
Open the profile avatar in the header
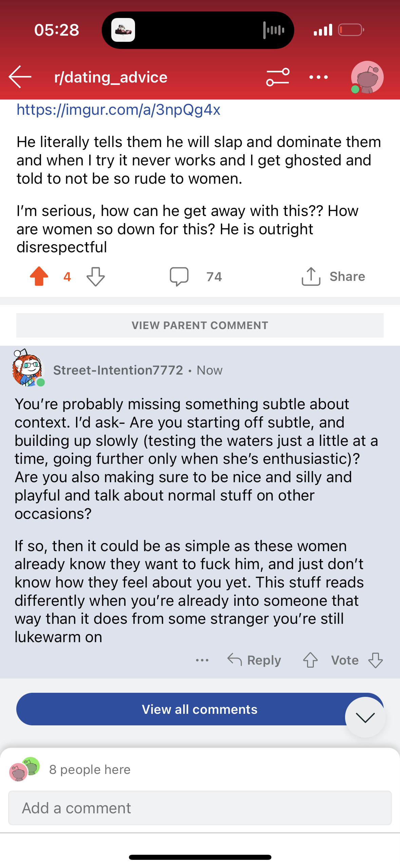(x=367, y=77)
